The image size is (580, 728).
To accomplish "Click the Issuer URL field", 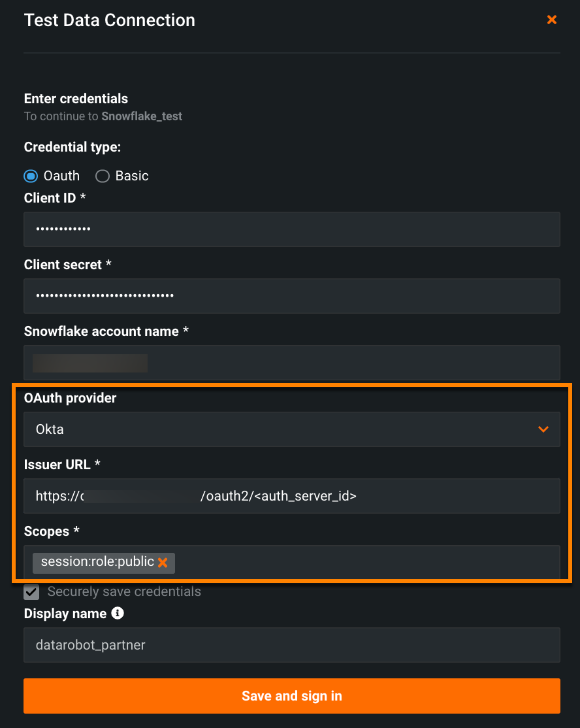I will 291,496.
